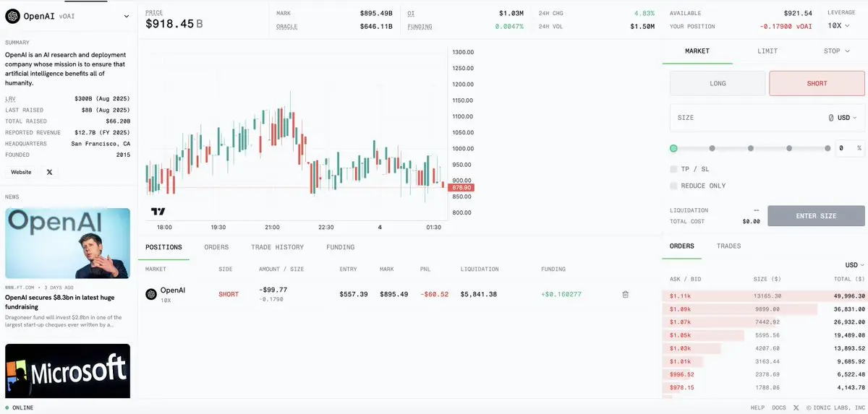The height and width of the screenshot is (414, 868).
Task: Open the Trade History tab
Action: click(x=278, y=247)
